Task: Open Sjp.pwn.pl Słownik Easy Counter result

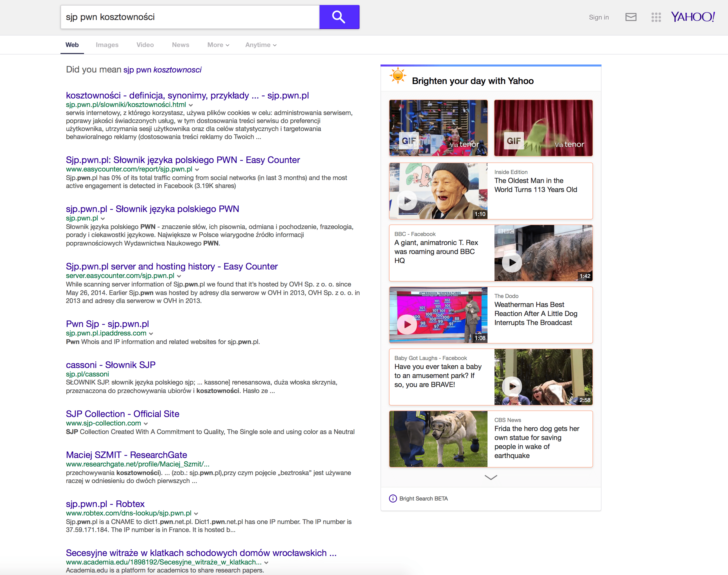Action: [x=183, y=160]
